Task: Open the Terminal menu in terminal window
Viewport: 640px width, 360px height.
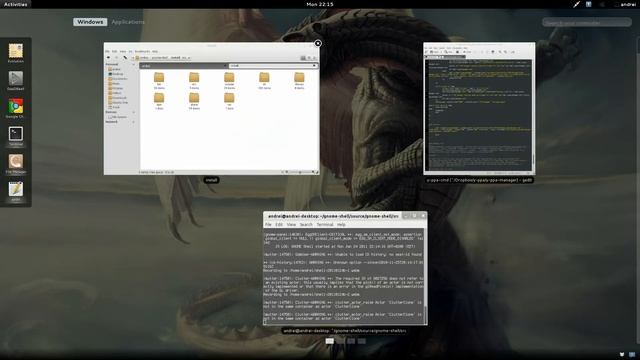Action: coord(325,224)
